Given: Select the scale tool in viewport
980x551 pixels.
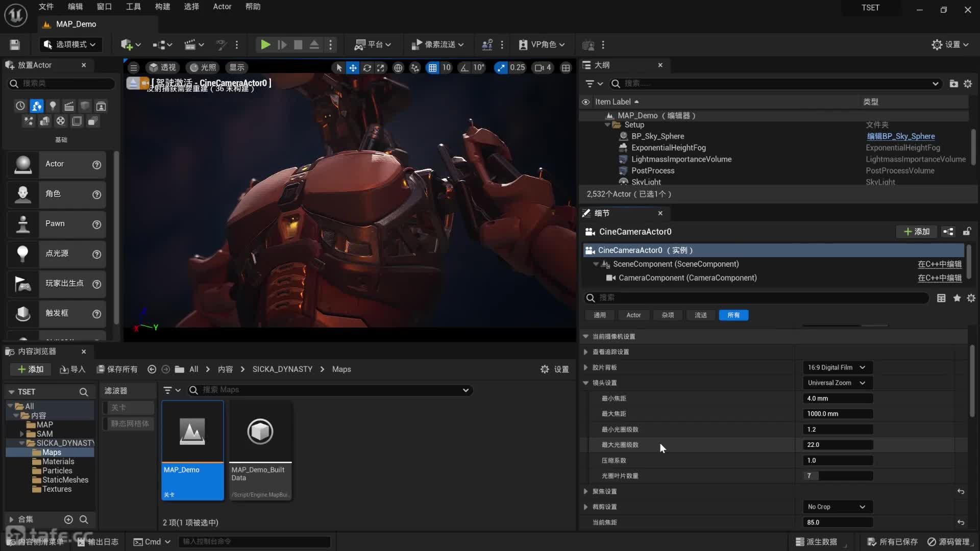Looking at the screenshot, I should [x=381, y=67].
